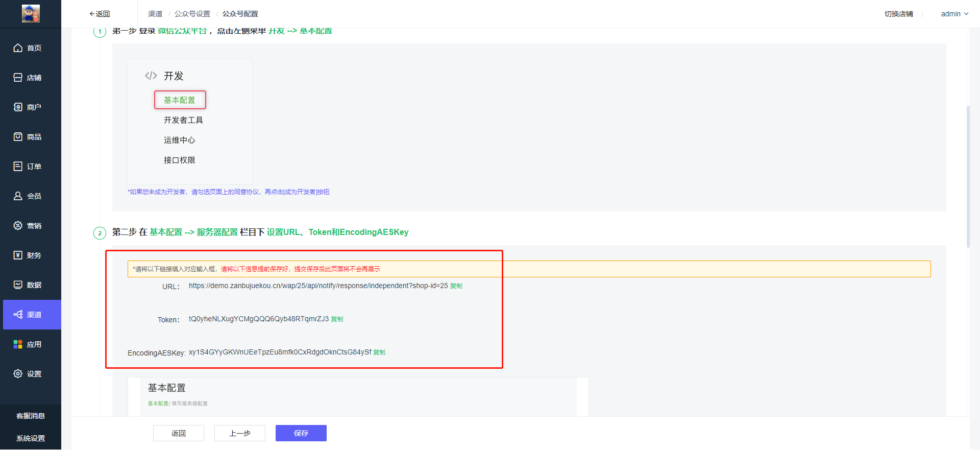Open the 营销 marketing icon
980x450 pixels.
[x=18, y=226]
